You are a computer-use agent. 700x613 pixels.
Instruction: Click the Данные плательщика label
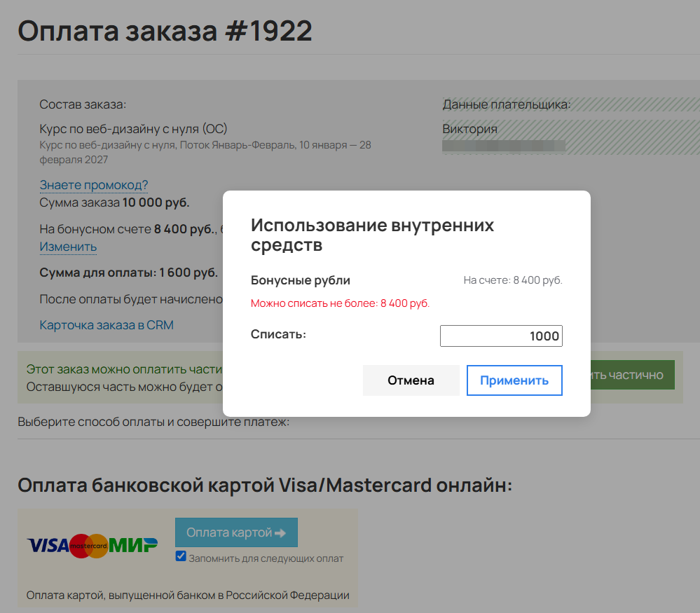506,104
